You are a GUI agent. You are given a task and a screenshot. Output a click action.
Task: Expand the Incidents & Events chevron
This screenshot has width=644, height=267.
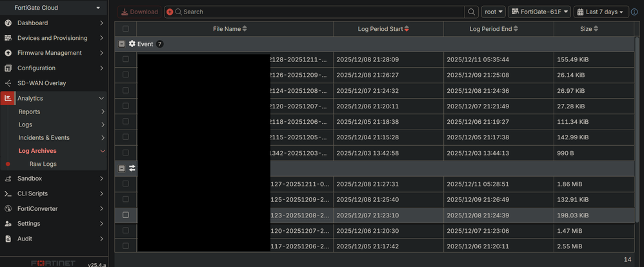103,137
